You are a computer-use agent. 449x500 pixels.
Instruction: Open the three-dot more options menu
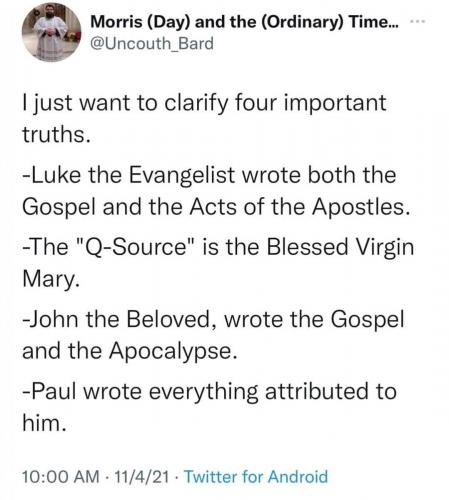coord(417,22)
